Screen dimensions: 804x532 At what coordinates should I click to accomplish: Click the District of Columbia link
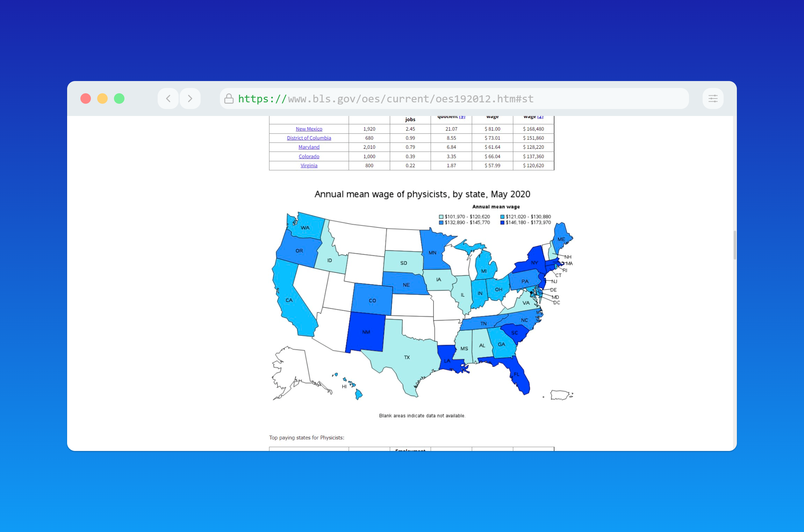coord(308,137)
